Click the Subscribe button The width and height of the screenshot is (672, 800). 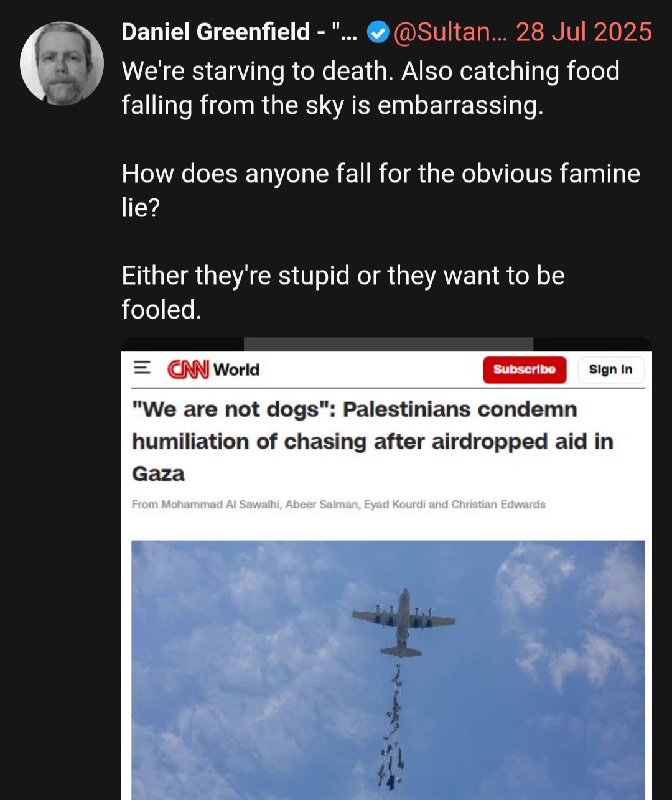525,370
